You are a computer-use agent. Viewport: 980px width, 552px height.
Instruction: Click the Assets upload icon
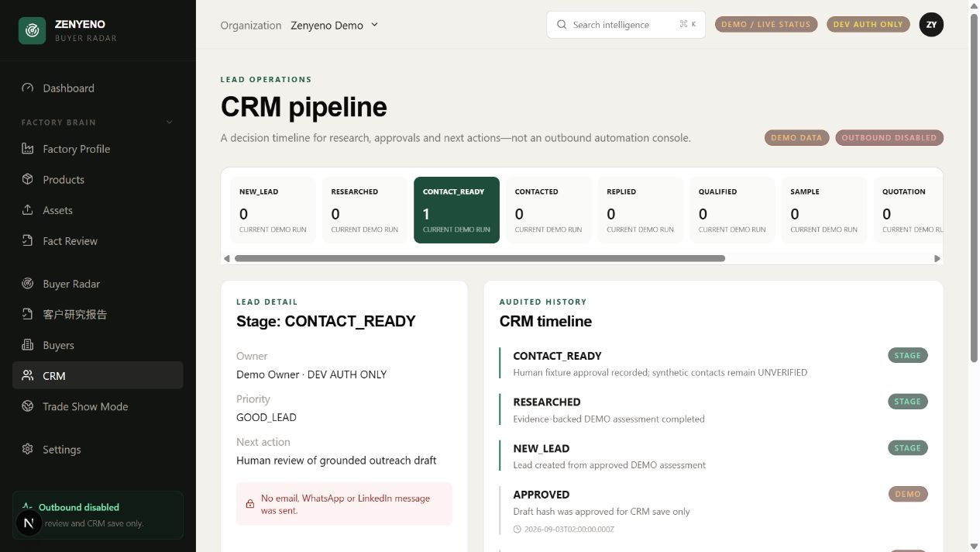[x=28, y=210]
